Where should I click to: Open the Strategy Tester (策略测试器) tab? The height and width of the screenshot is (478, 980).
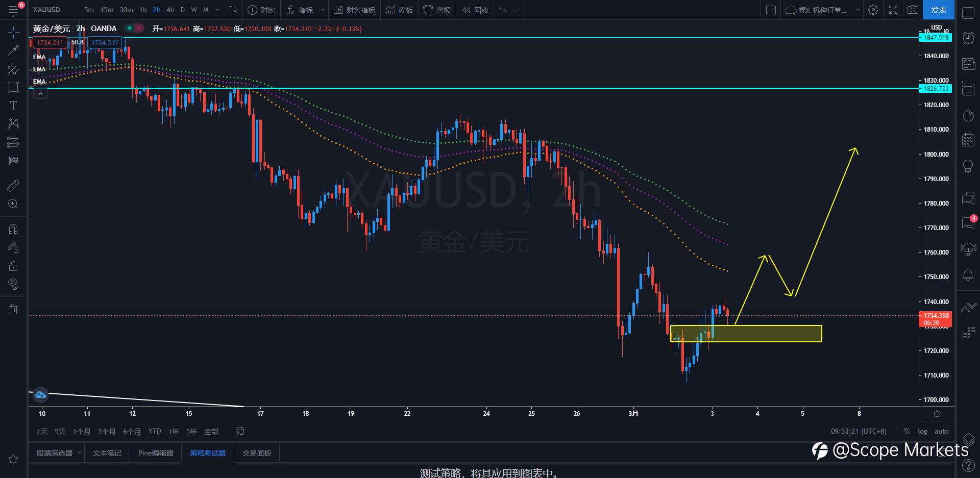[208, 453]
